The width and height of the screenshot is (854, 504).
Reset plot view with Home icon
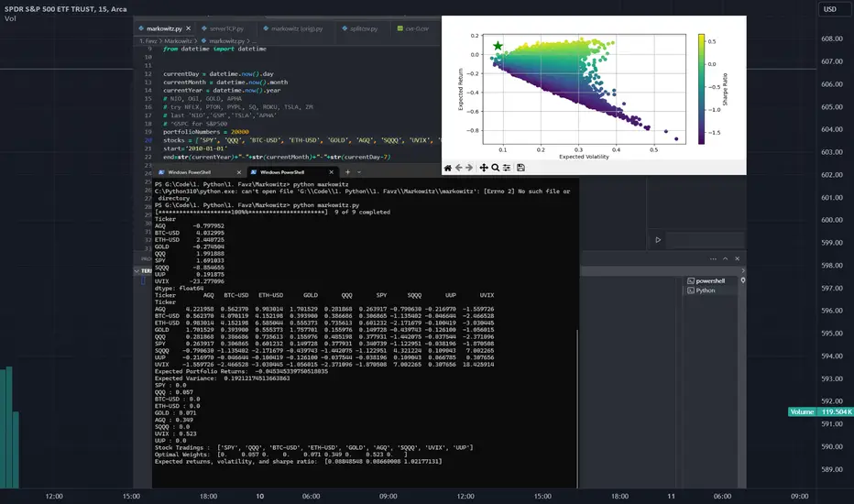[x=448, y=168]
